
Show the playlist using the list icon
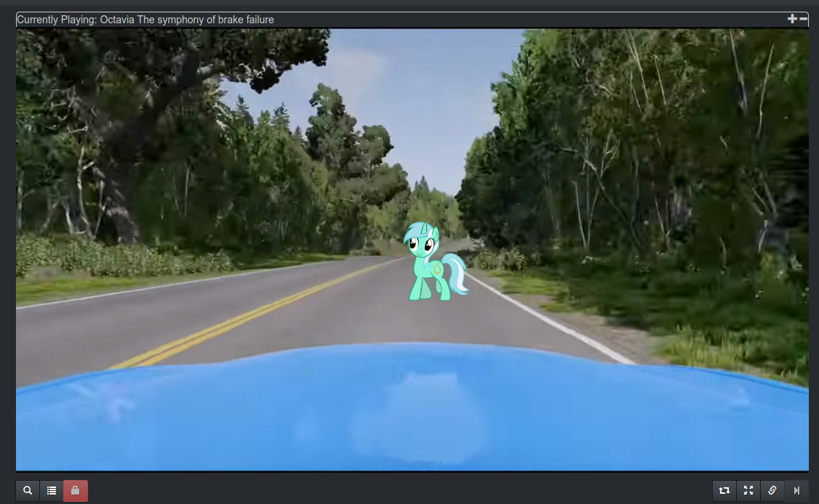pyautogui.click(x=52, y=491)
